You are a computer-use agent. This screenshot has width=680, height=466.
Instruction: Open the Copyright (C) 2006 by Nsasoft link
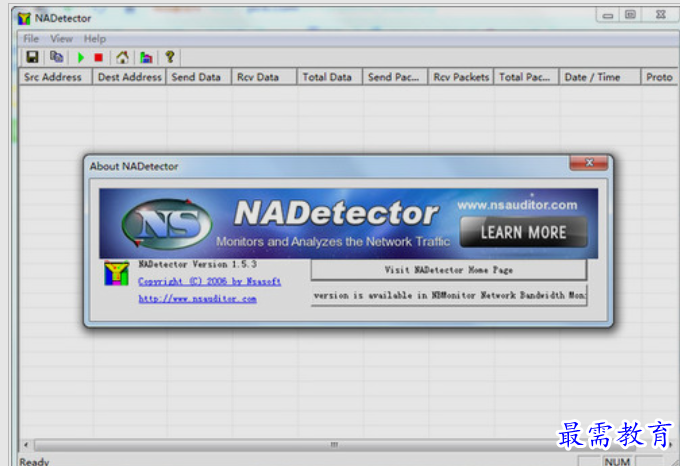209,281
